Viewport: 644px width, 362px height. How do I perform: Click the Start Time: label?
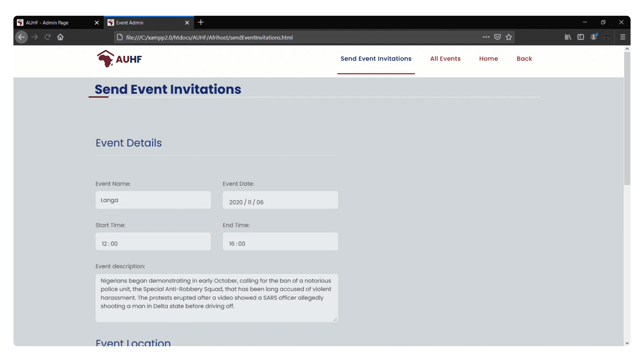(111, 225)
